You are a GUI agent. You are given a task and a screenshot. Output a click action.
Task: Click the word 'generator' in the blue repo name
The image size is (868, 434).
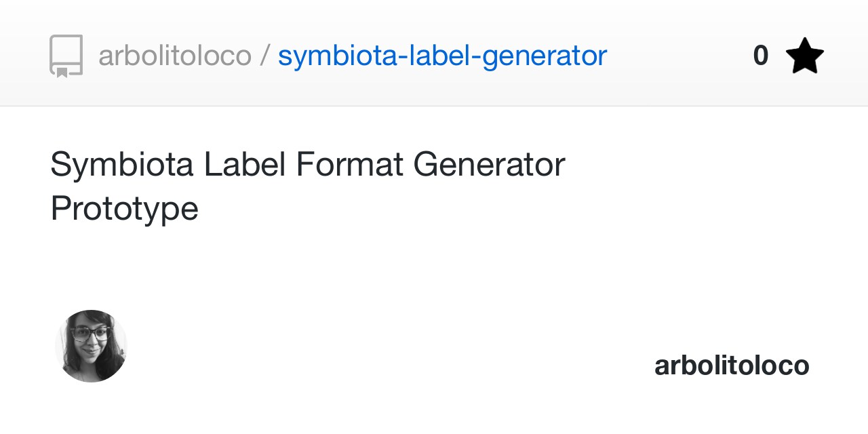click(x=544, y=56)
